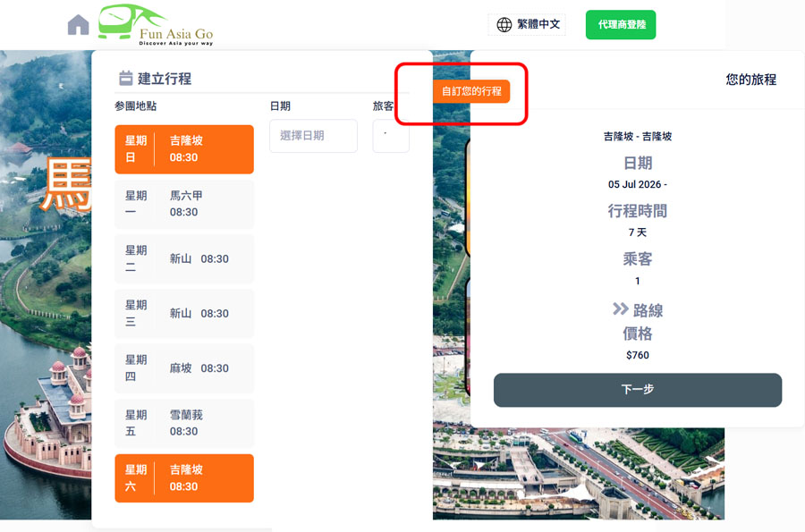This screenshot has height=532, width=805.
Task: Click the $760 price value
Action: point(638,355)
